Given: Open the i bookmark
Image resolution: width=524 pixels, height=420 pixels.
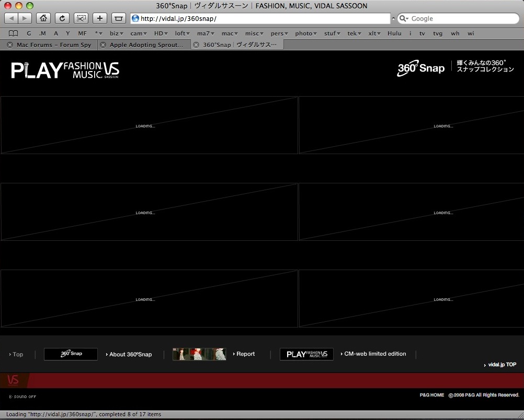Looking at the screenshot, I should [410, 33].
